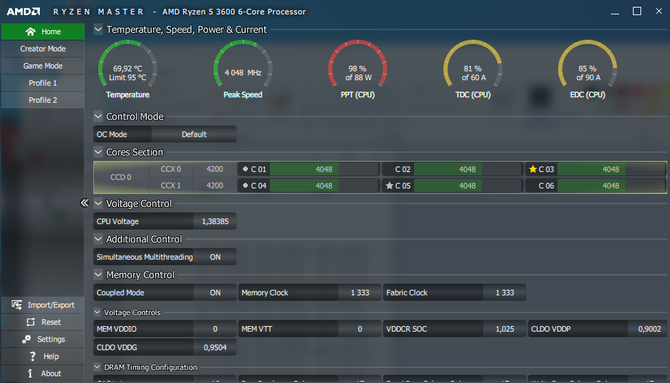Click the dot marker on core C 04
This screenshot has height=383, width=670.
245,186
